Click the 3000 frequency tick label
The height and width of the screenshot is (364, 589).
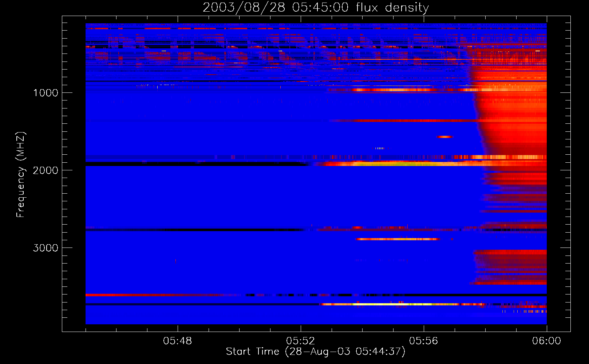[46, 248]
